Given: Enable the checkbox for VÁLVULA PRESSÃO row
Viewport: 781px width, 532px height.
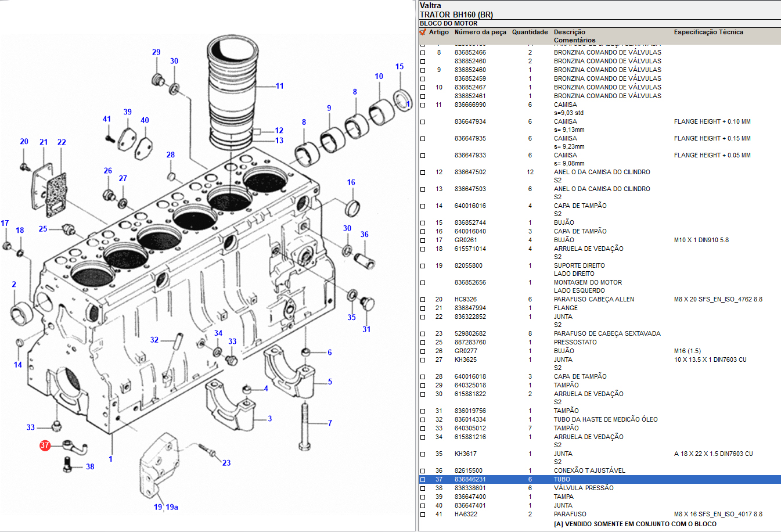Looking at the screenshot, I should [x=423, y=488].
